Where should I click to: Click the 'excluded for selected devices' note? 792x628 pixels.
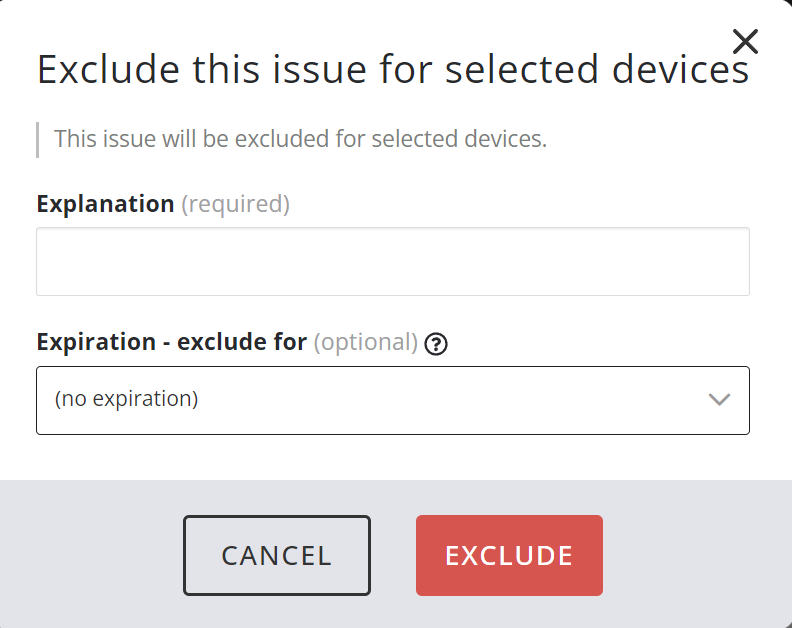[x=300, y=139]
